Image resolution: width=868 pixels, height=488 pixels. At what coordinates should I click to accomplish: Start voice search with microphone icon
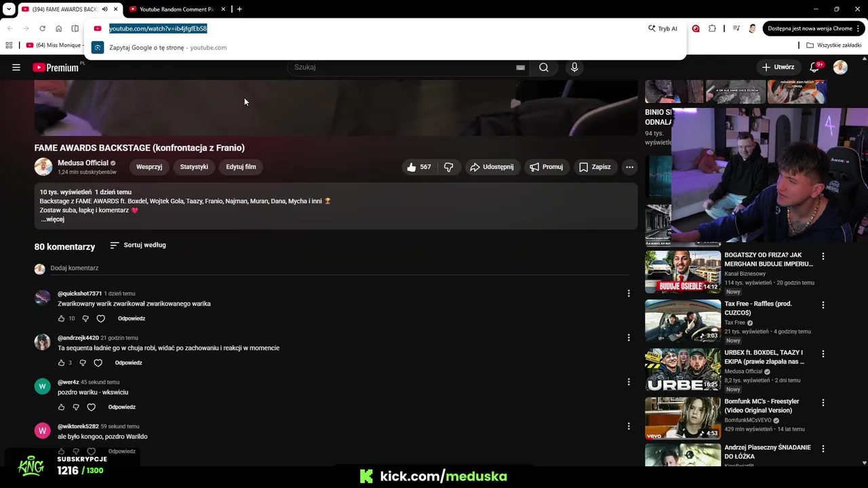click(x=574, y=67)
